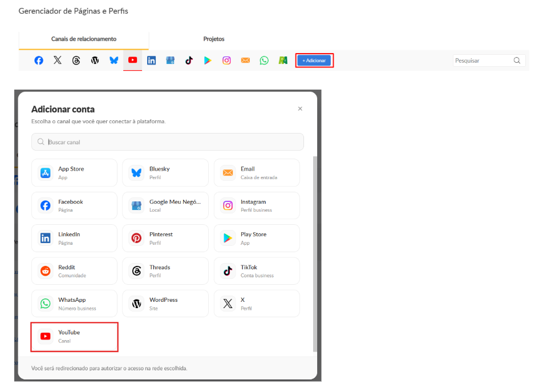Viewport: 539px width, 392px height.
Task: Select the green RA icon in channel bar
Action: pyautogui.click(x=283, y=60)
